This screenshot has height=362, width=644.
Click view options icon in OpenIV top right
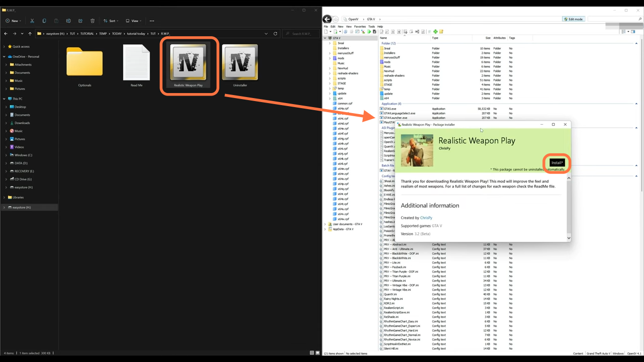[x=624, y=32]
